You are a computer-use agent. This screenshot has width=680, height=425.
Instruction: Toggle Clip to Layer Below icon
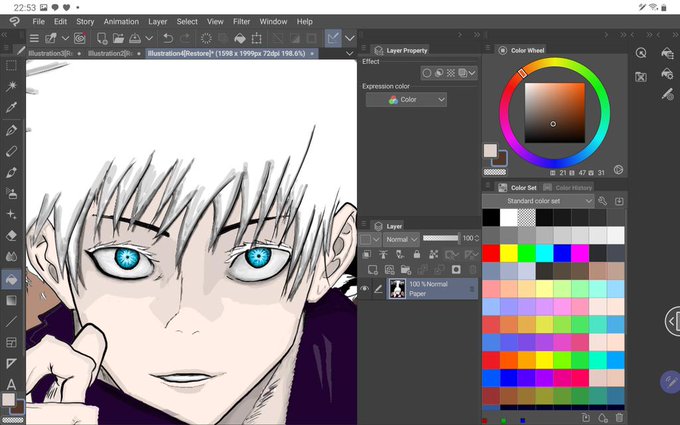tap(366, 254)
